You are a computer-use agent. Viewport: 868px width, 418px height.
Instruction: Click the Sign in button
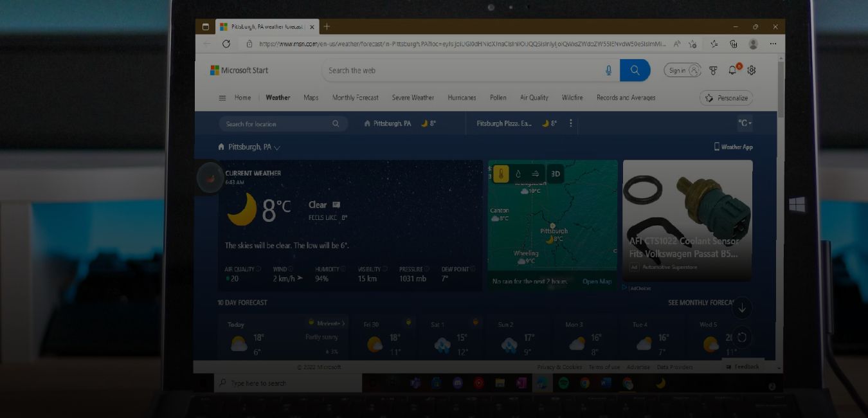point(683,71)
